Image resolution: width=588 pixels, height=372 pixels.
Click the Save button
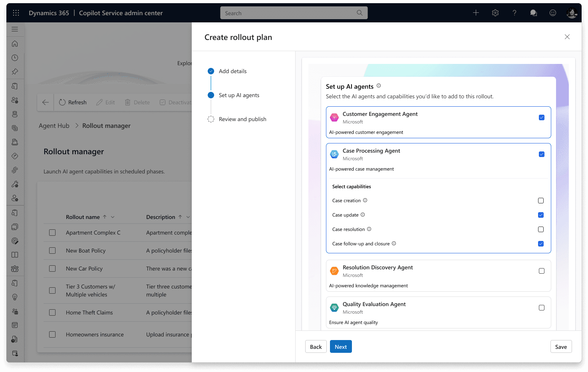coord(561,346)
